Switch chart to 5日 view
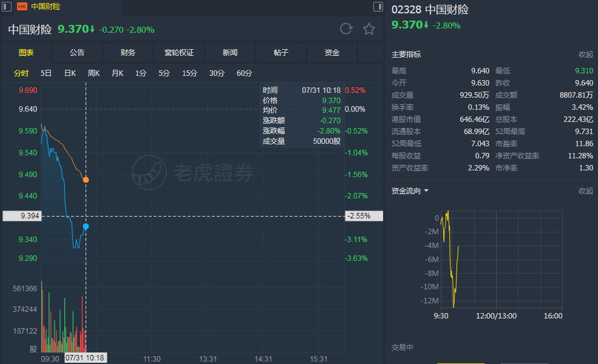Screen dimensions: 598x364 46,73
